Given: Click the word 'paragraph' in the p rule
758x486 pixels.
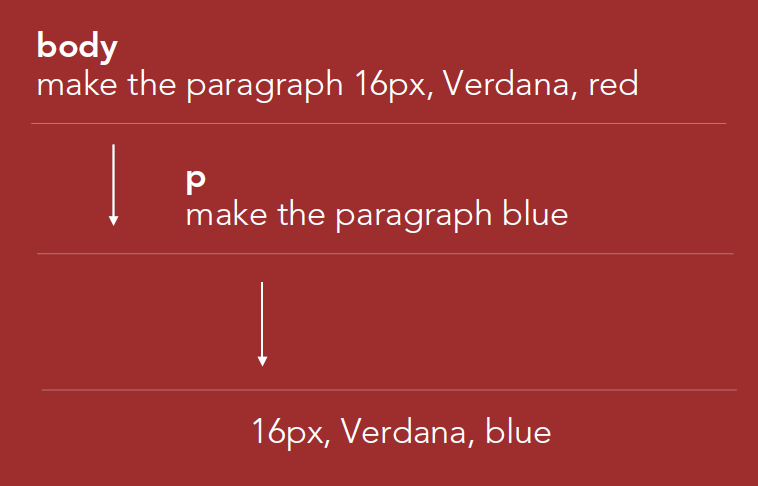Looking at the screenshot, I should point(414,216).
